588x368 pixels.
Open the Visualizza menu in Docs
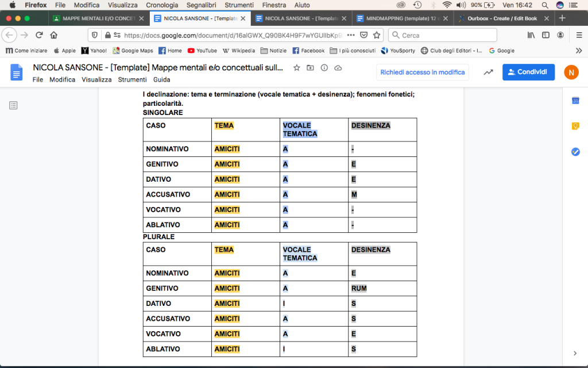[96, 80]
